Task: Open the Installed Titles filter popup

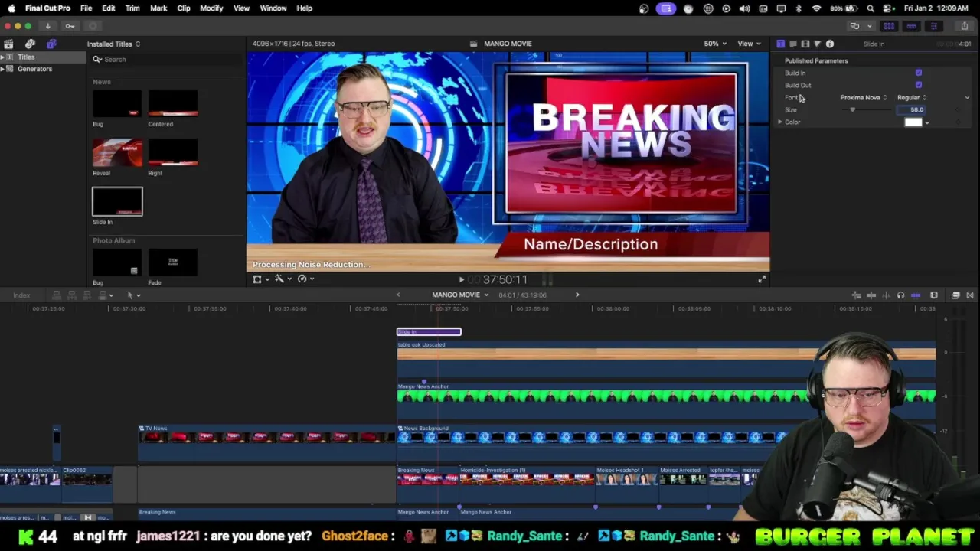Action: (113, 44)
